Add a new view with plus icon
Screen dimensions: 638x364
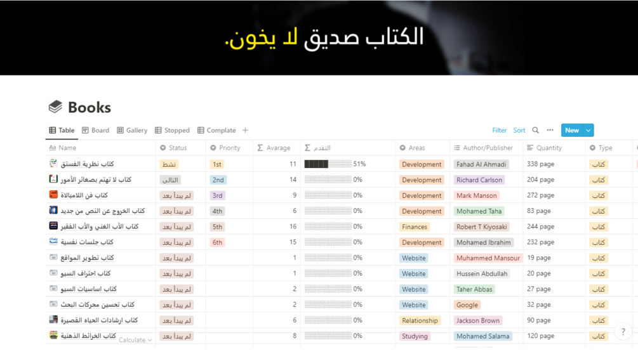(245, 130)
